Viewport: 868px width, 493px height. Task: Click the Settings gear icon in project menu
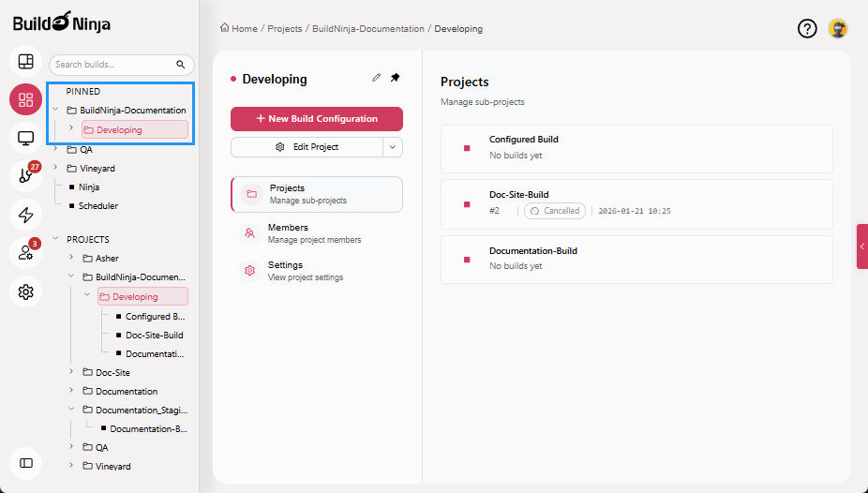pos(249,271)
